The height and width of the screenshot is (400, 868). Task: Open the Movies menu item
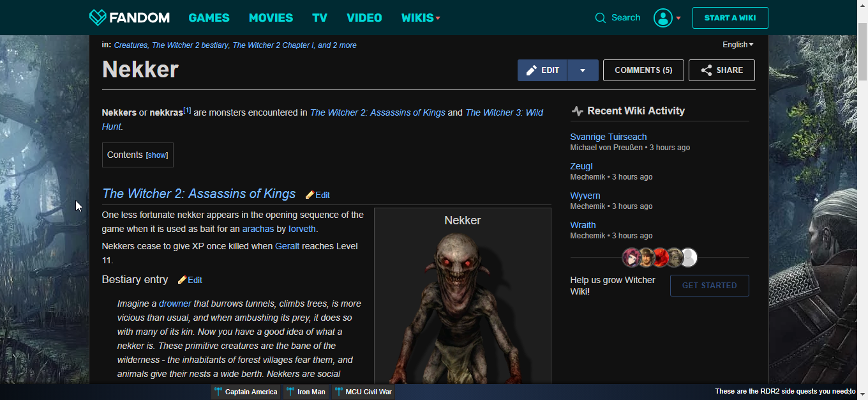(271, 18)
